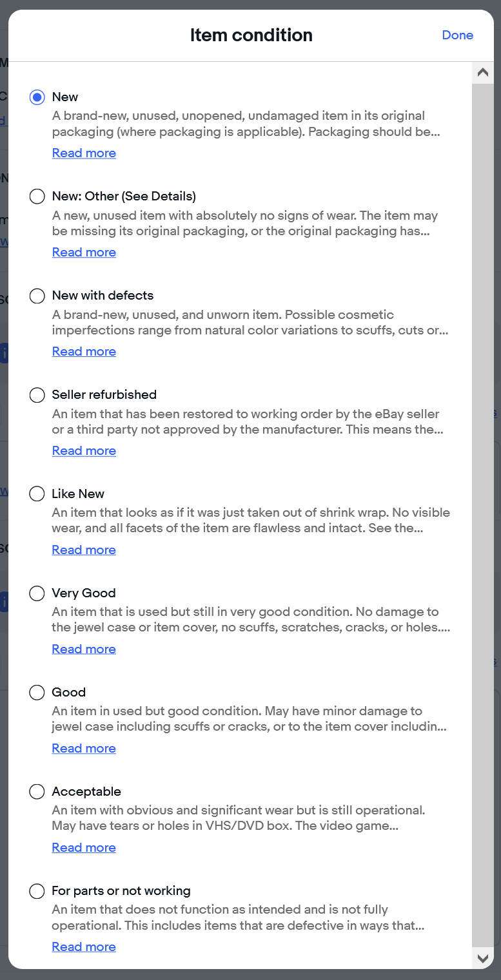Expand Read more under Seller refurbished

pyautogui.click(x=84, y=450)
